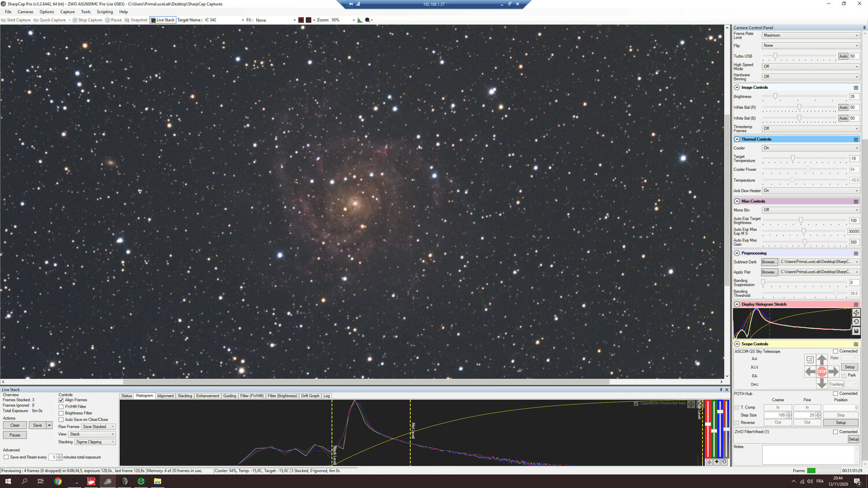Open the Raw Frames Save Stacked dropdown

coord(98,427)
